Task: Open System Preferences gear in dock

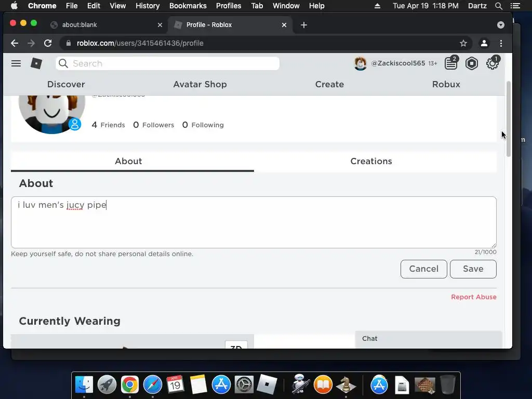Action: pos(244,385)
